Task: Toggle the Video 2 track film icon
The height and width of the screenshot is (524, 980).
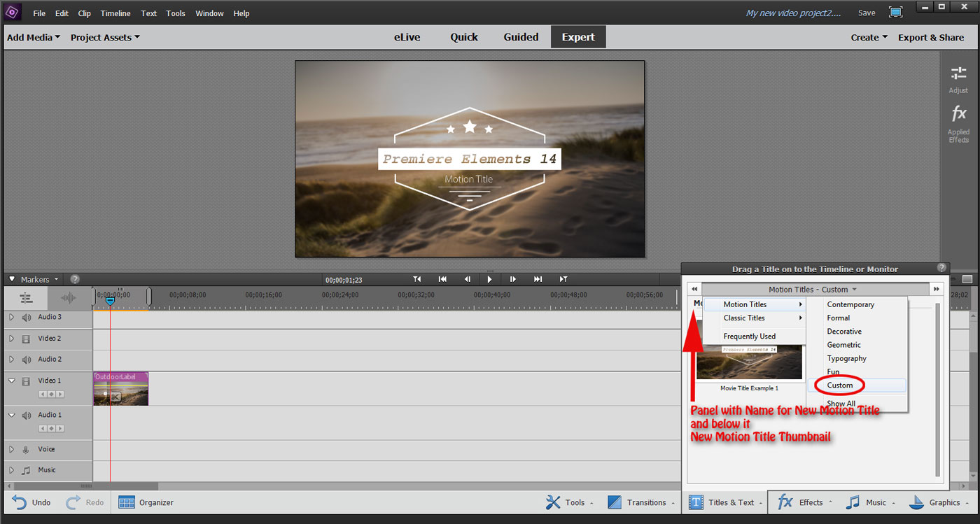Action: (26, 339)
